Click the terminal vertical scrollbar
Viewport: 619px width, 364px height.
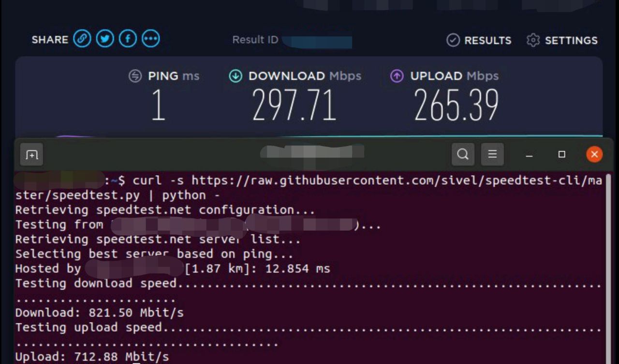pos(608,268)
